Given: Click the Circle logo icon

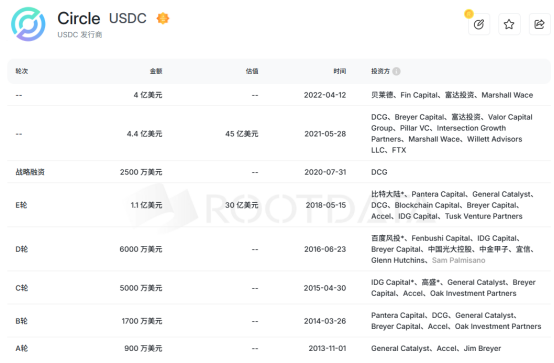Looking at the screenshot, I should tap(28, 24).
